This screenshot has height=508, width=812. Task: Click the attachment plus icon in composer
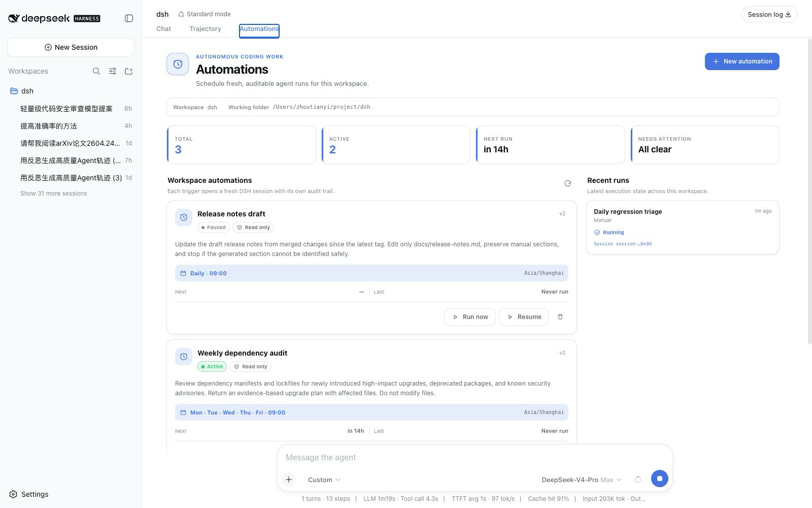point(289,480)
